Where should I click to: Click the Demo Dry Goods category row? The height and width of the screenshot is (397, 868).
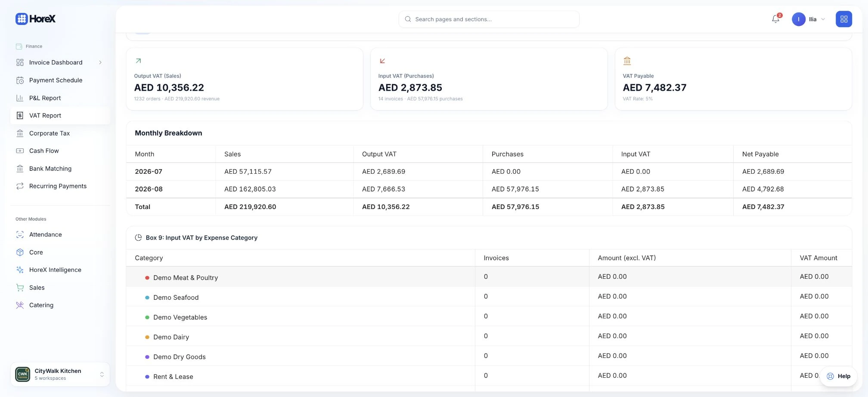pos(489,356)
